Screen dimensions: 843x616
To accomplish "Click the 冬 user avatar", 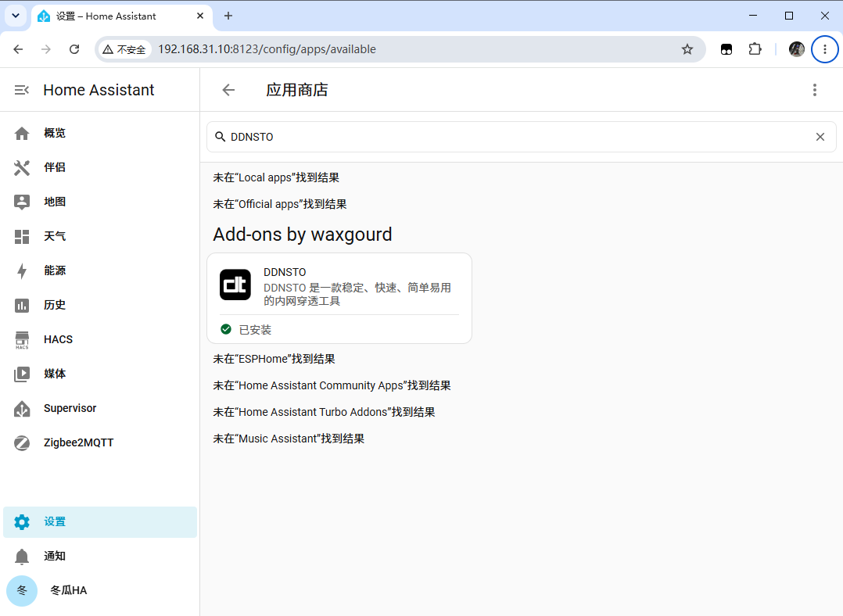I will (22, 591).
